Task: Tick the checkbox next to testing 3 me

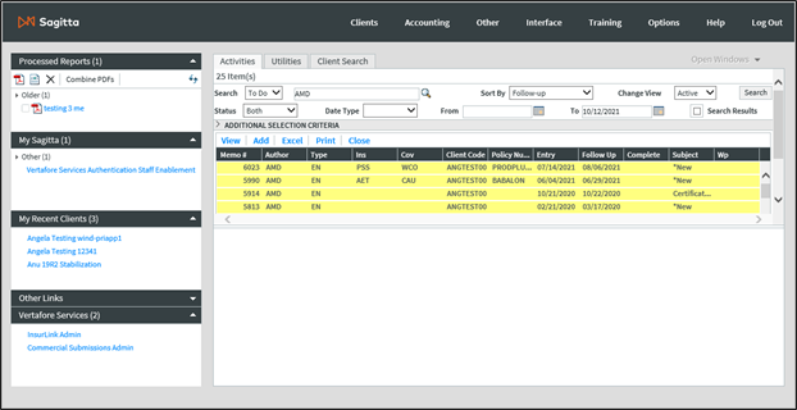Action: [26, 108]
